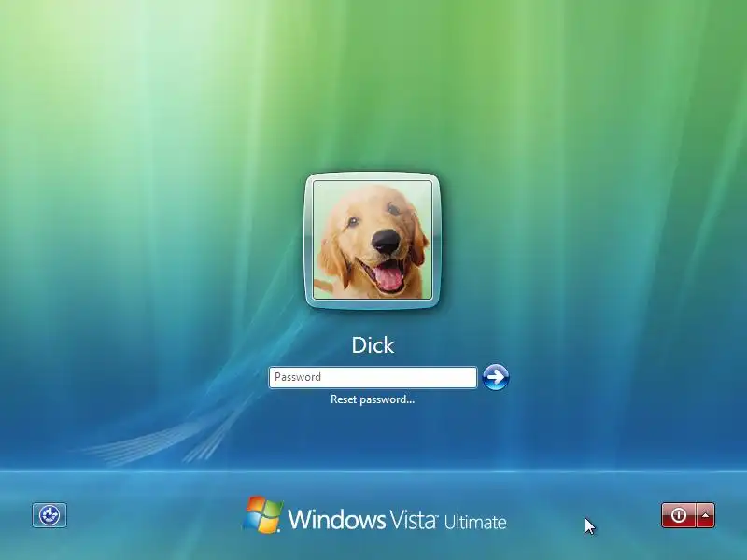Click the user name Dick
The height and width of the screenshot is (560, 747).
(373, 345)
